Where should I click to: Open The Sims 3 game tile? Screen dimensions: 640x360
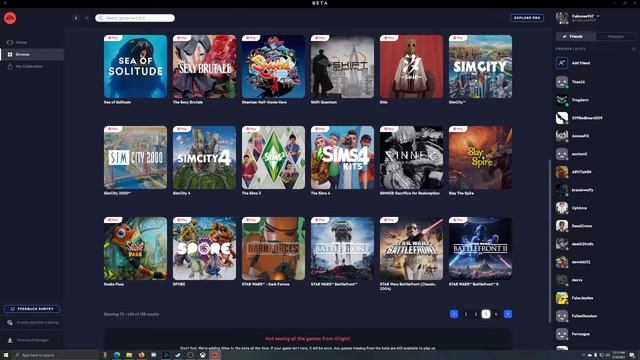click(273, 158)
